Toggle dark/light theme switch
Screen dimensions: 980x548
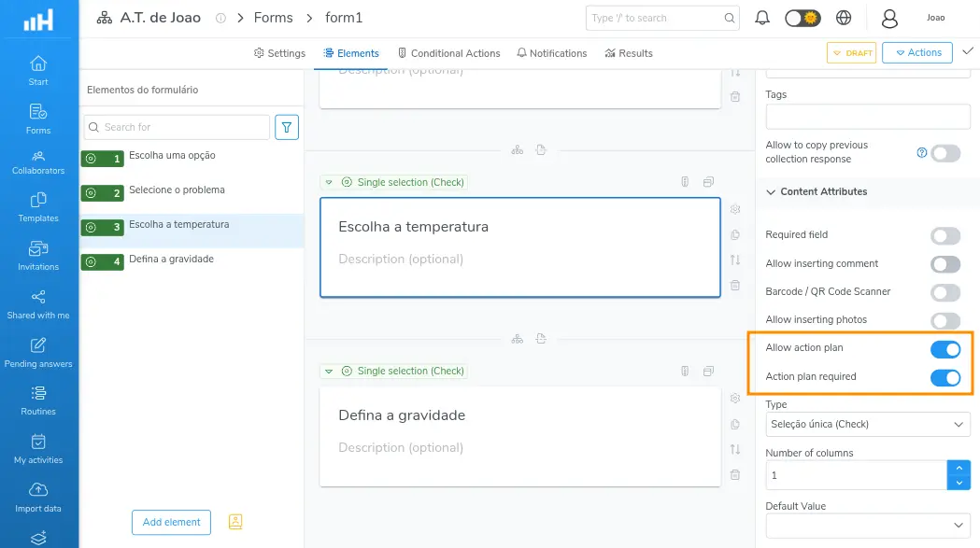[x=802, y=18]
